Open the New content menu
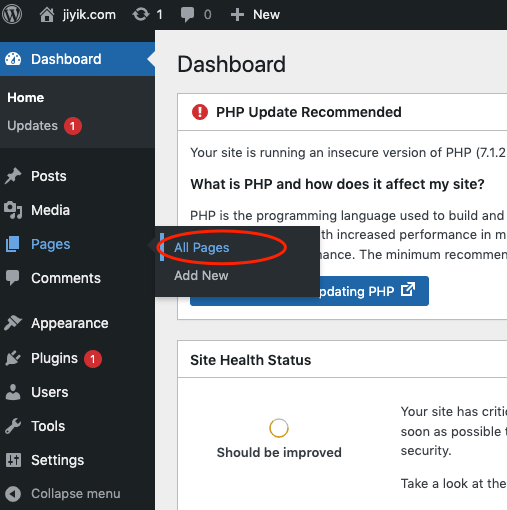The width and height of the screenshot is (507, 510). 266,15
